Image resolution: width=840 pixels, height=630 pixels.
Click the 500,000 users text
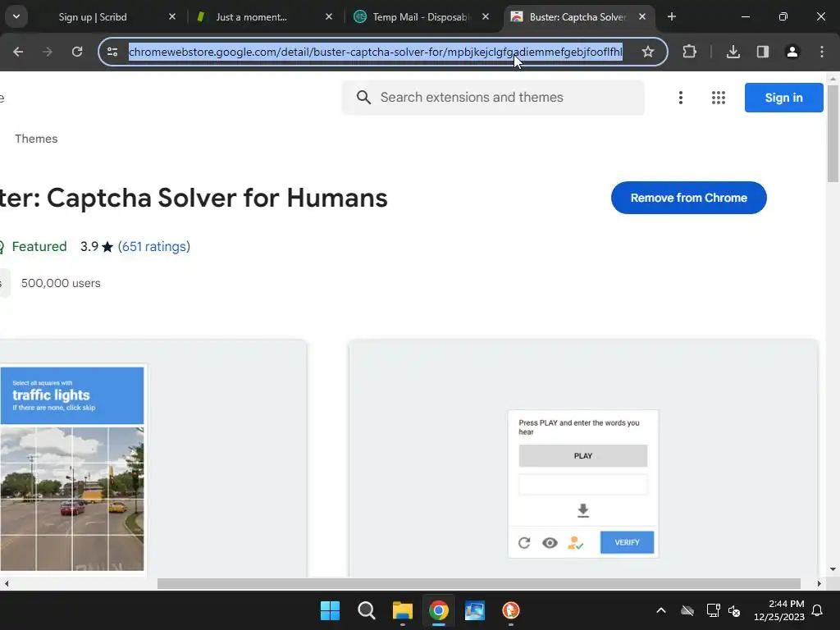coord(61,283)
